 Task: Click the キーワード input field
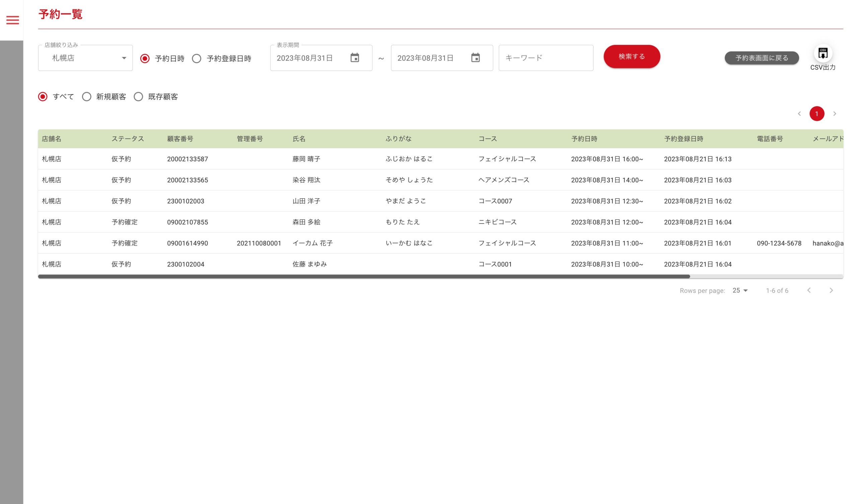(545, 58)
